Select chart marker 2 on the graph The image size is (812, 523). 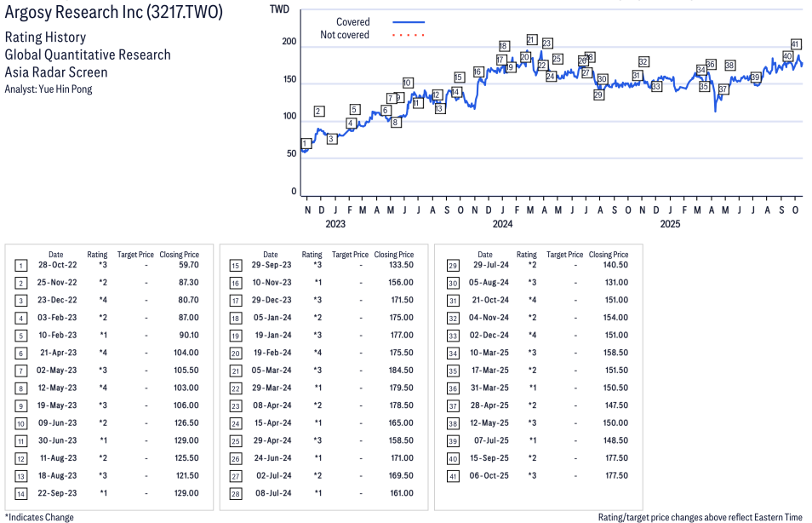click(318, 112)
